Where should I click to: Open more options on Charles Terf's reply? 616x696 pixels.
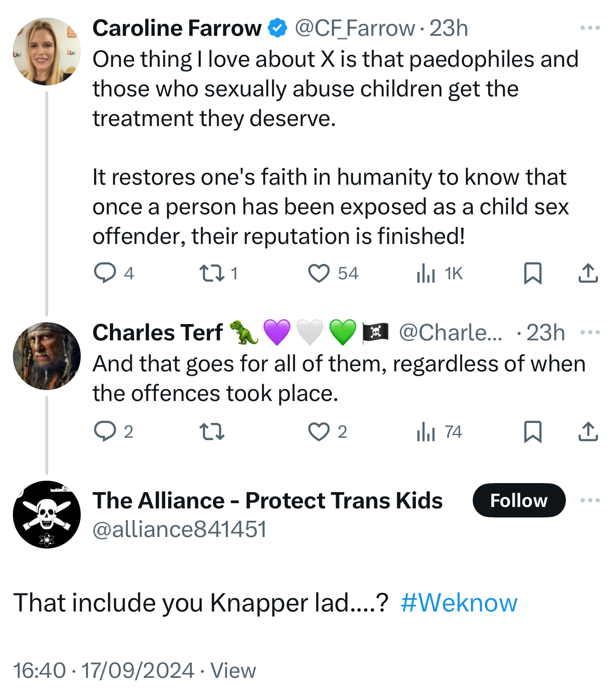(590, 332)
